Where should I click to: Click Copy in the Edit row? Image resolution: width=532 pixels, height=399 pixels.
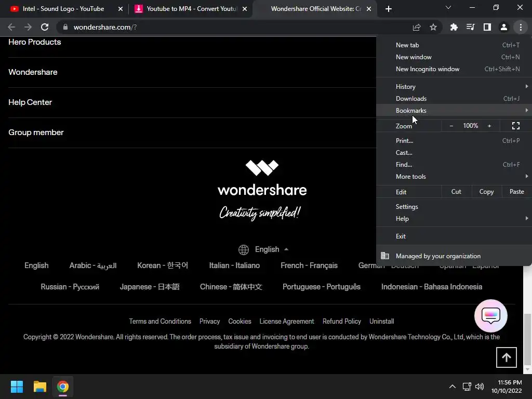(x=486, y=192)
